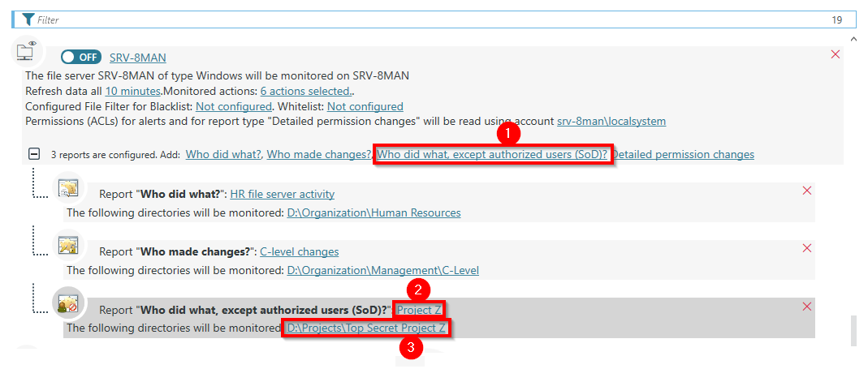Open the D:\Organization\Human Resources directory link
The image size is (868, 369).
374,212
